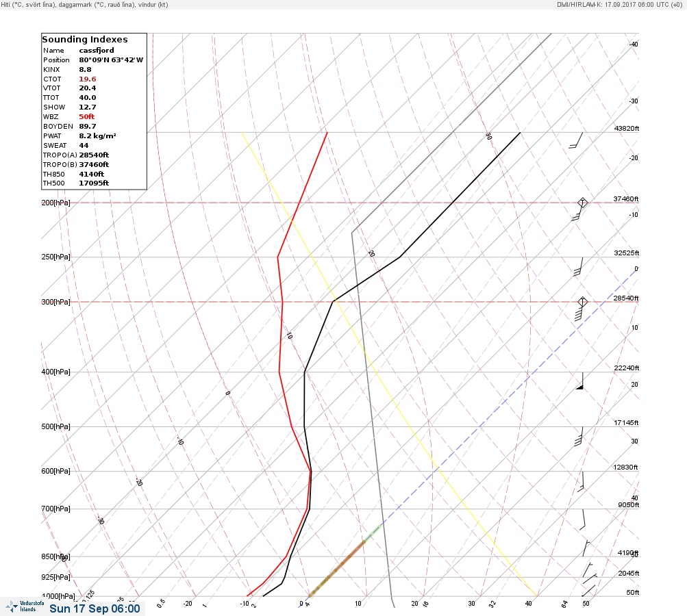The height and width of the screenshot is (616, 687).
Task: Click the position 80°09'N 63°42'W
Action: tap(111, 60)
